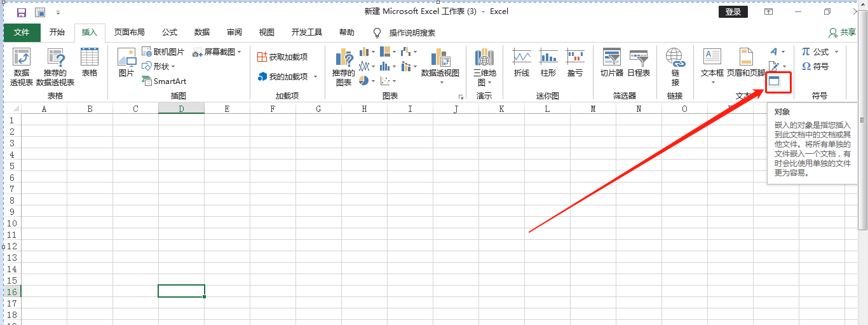This screenshot has width=868, height=325.
Task: Insert a 柱形 sparkline
Action: 548,62
